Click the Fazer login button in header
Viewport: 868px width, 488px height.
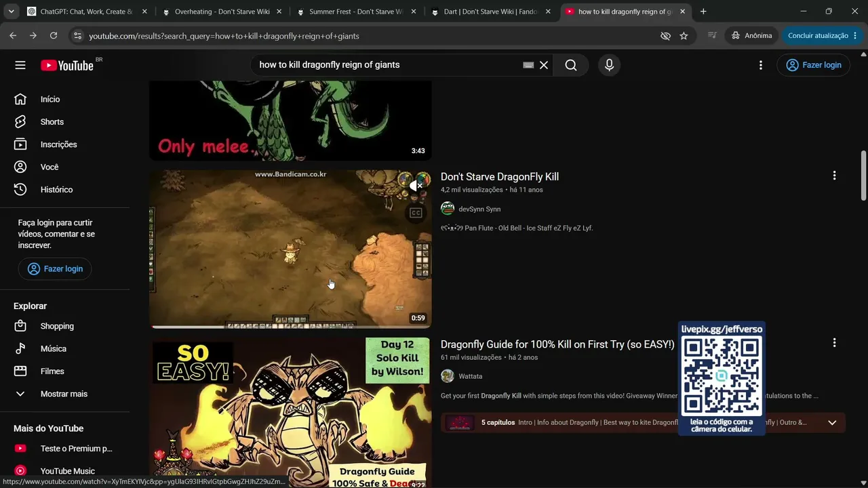(813, 65)
